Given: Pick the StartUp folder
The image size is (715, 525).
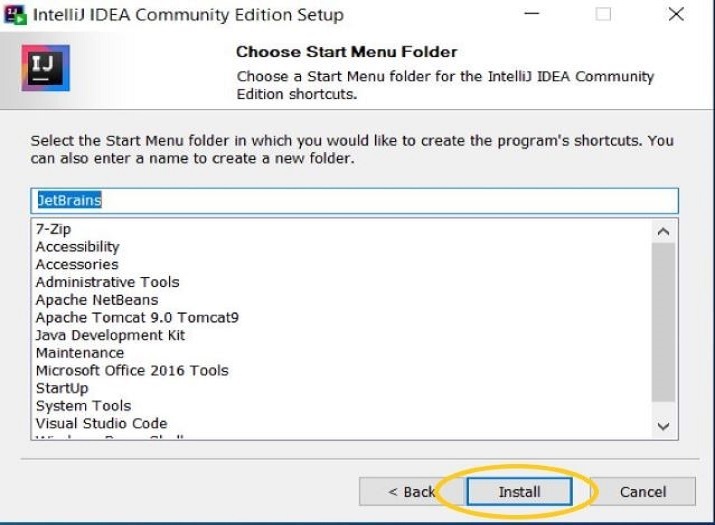Looking at the screenshot, I should pyautogui.click(x=62, y=388).
